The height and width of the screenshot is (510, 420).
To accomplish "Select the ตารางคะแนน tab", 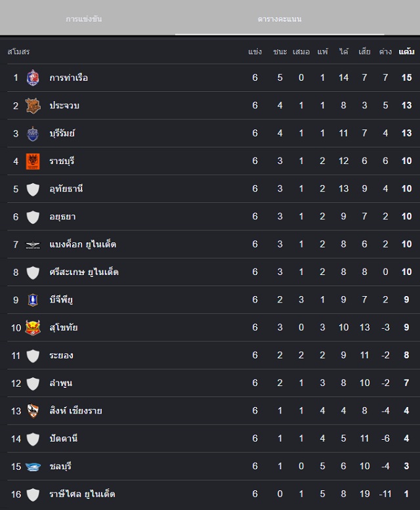I will tap(280, 19).
